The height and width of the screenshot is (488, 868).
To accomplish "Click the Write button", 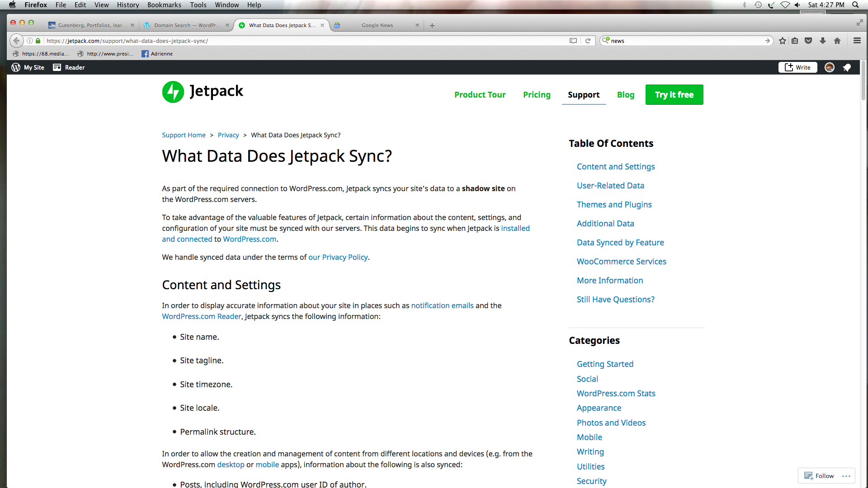I will 798,67.
